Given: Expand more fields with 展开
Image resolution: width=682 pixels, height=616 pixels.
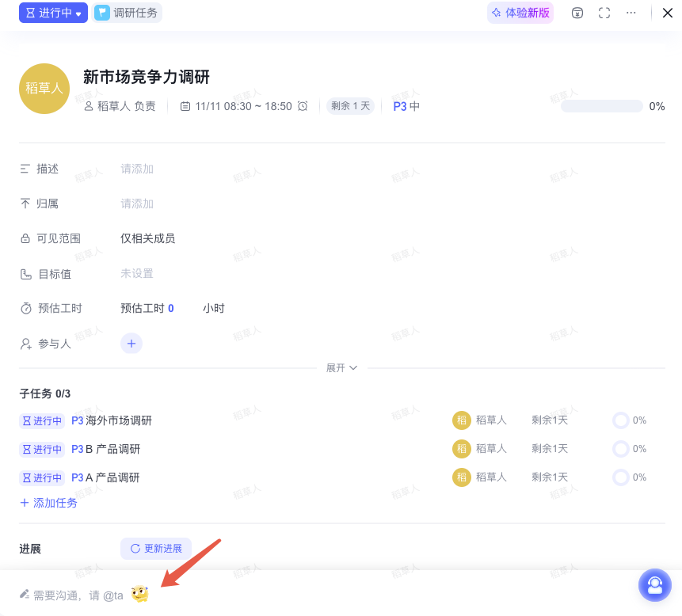Looking at the screenshot, I should point(341,367).
